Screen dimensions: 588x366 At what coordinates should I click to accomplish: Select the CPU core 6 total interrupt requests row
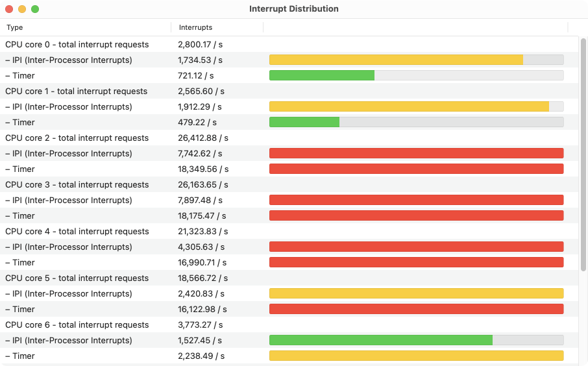click(289, 324)
